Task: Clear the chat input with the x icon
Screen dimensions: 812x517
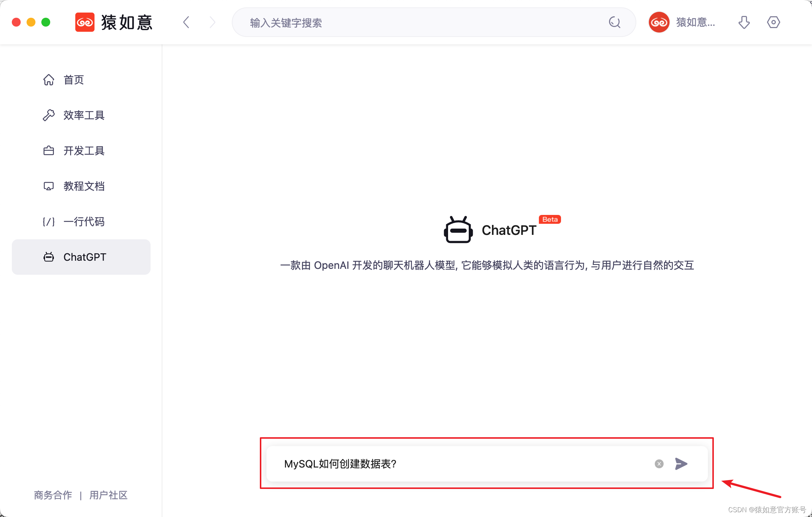Action: point(659,464)
